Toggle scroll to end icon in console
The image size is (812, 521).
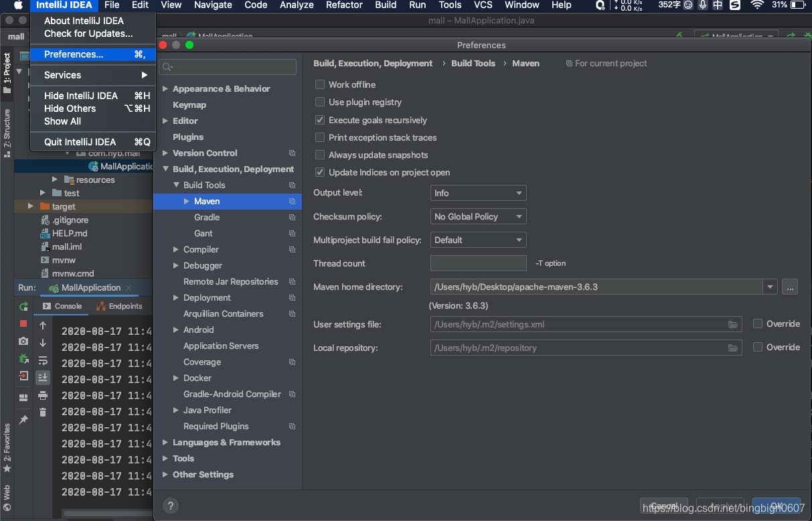click(x=43, y=378)
